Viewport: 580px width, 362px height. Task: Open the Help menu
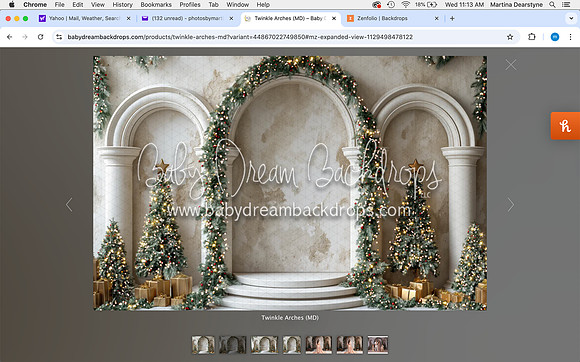(x=263, y=5)
